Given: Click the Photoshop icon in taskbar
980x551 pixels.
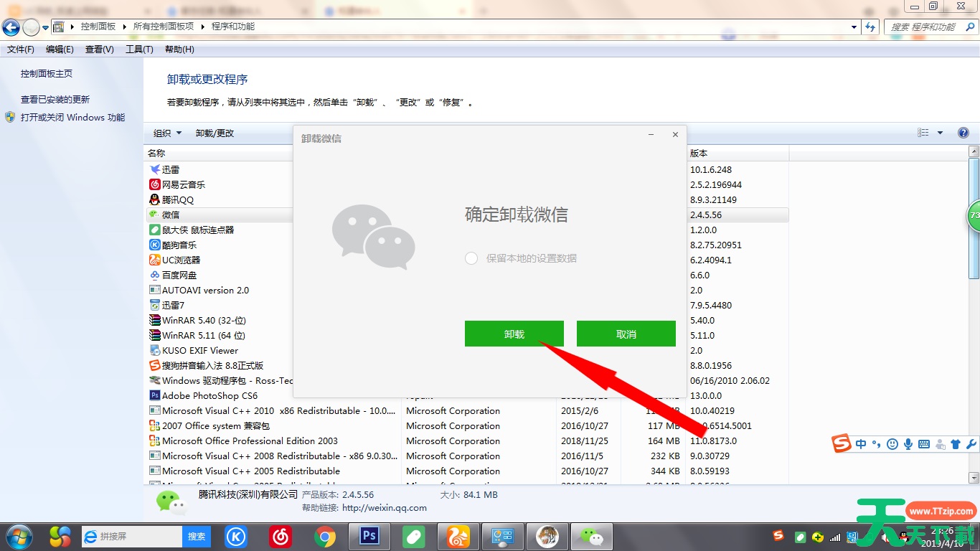Looking at the screenshot, I should pyautogui.click(x=369, y=536).
